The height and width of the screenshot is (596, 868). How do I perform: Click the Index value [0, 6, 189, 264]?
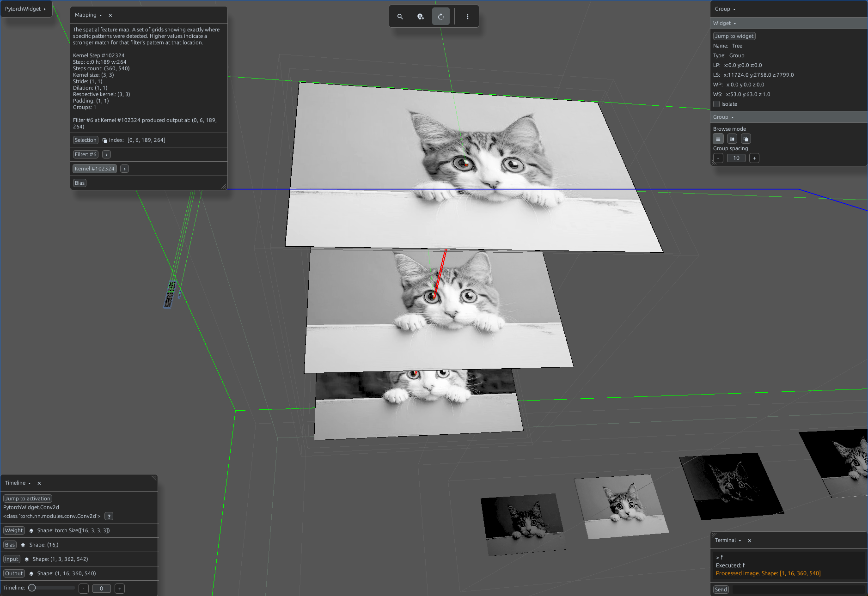pos(147,140)
